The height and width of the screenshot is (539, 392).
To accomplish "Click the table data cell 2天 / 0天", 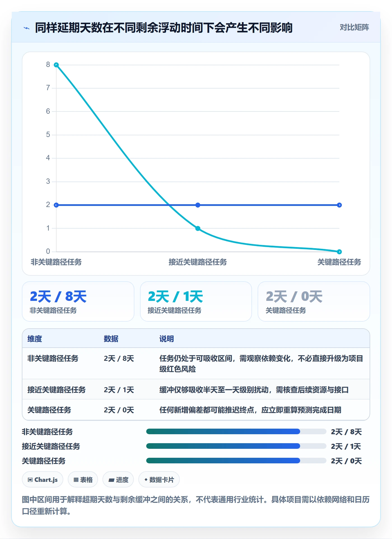I will 119,410.
